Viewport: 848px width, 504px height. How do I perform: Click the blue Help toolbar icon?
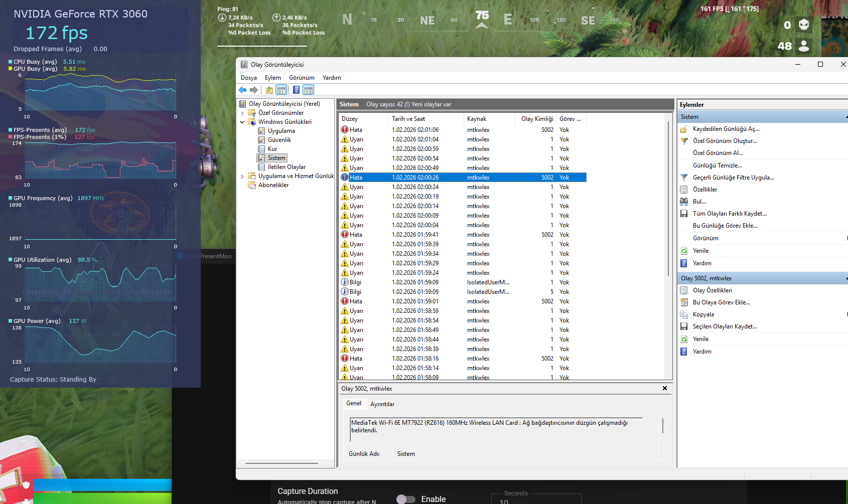(296, 90)
